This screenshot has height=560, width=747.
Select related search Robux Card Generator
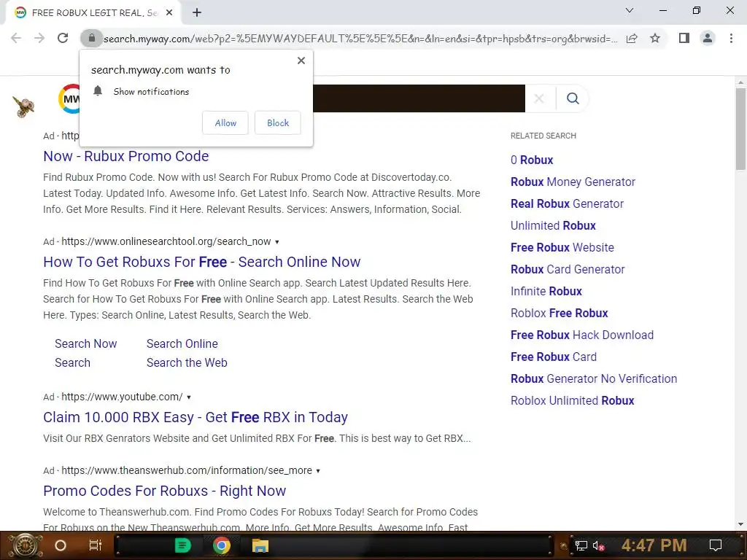pyautogui.click(x=568, y=270)
